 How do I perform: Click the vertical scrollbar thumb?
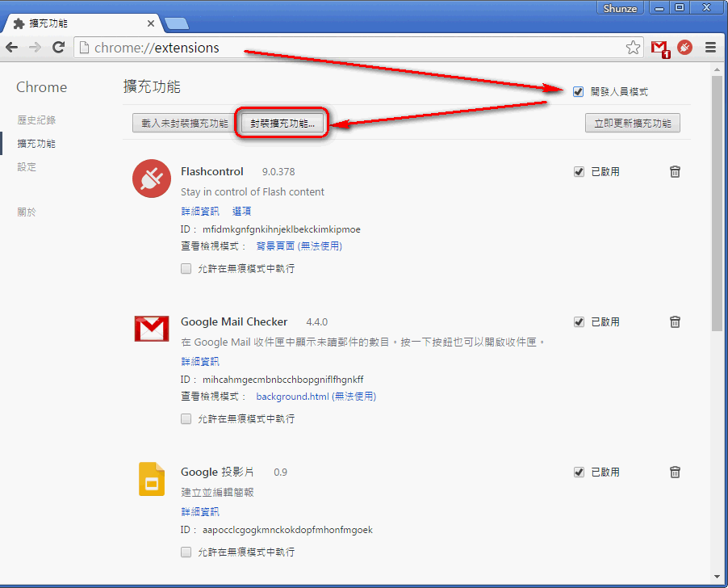pos(717,203)
